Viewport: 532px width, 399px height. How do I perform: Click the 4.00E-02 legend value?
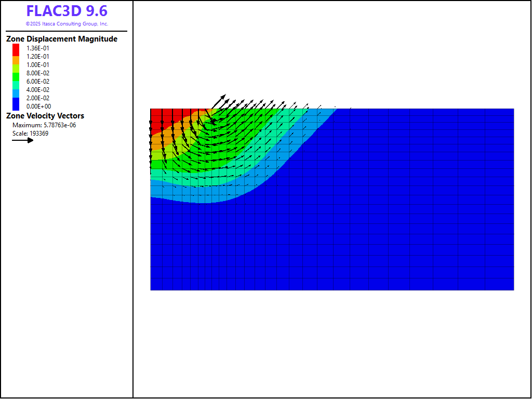click(38, 90)
